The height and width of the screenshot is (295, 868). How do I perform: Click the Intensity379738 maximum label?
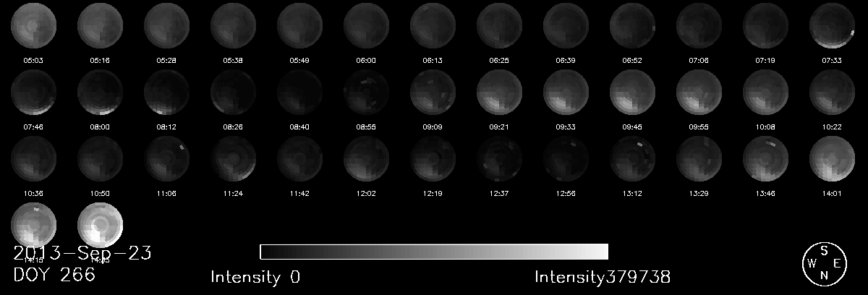tap(603, 277)
